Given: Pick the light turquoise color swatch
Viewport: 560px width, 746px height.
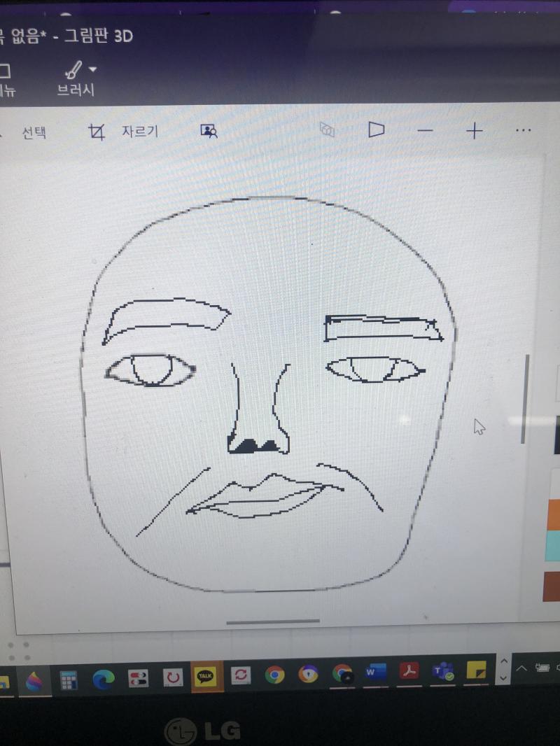Looking at the screenshot, I should pyautogui.click(x=553, y=546).
